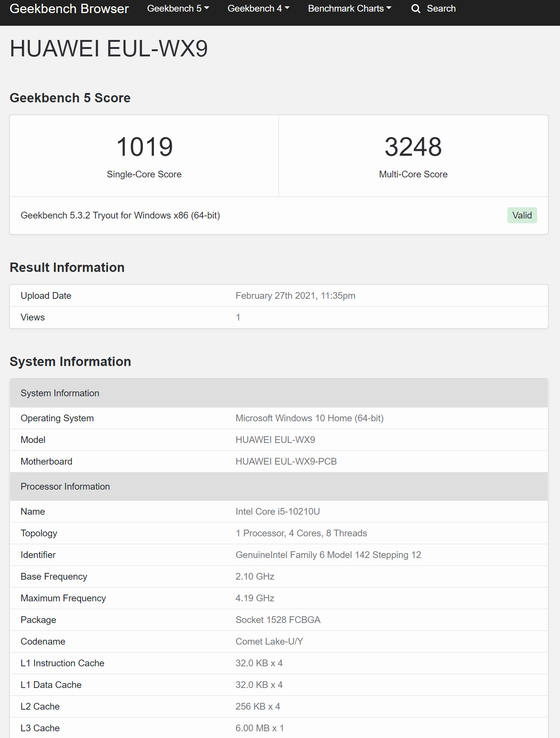Select the Comet Lake-U/Y codename value
The height and width of the screenshot is (738, 560).
coord(269,642)
